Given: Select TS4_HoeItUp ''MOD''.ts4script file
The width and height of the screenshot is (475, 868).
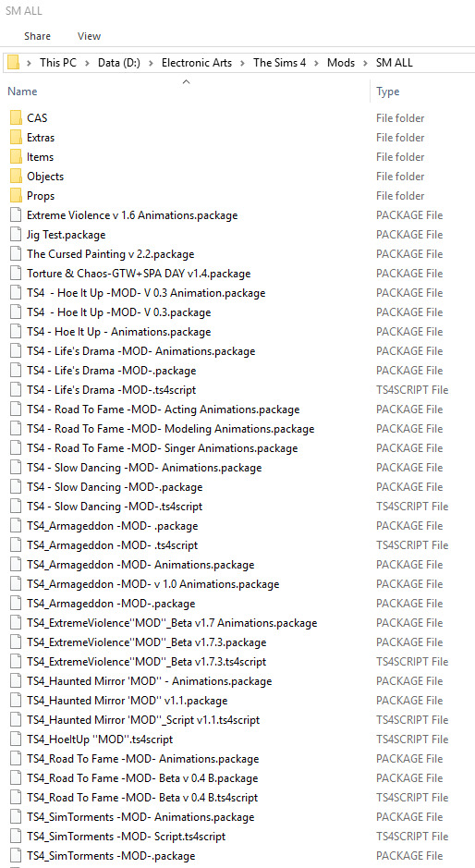Looking at the screenshot, I should (x=100, y=740).
